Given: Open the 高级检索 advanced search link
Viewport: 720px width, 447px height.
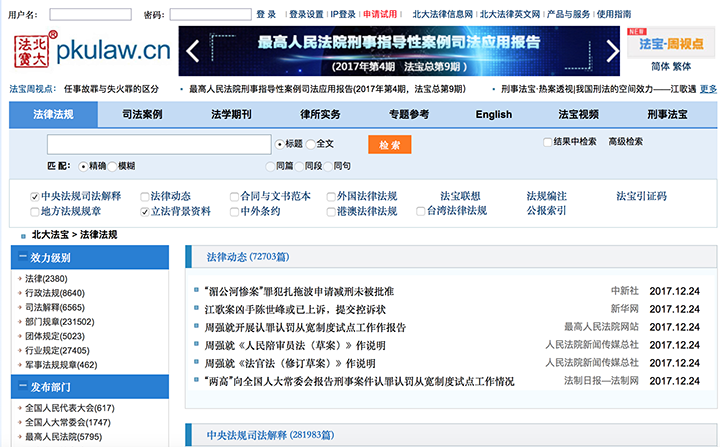Looking at the screenshot, I should tap(625, 142).
